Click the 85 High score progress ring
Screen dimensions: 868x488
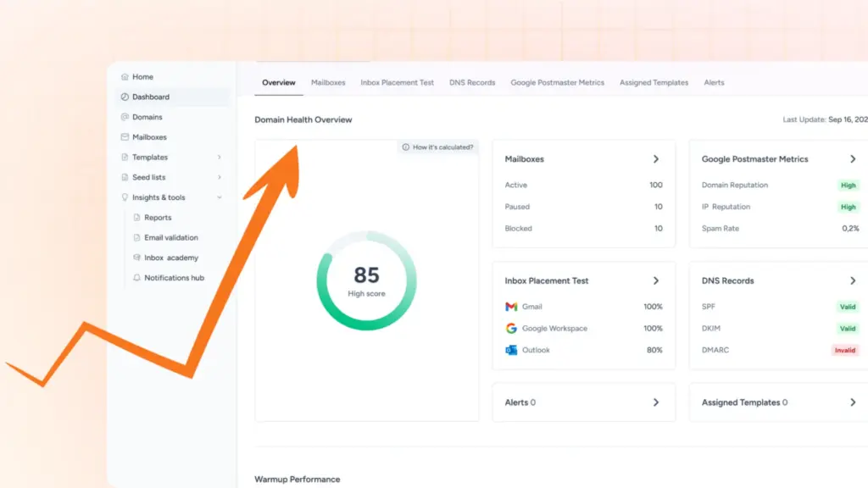(365, 280)
